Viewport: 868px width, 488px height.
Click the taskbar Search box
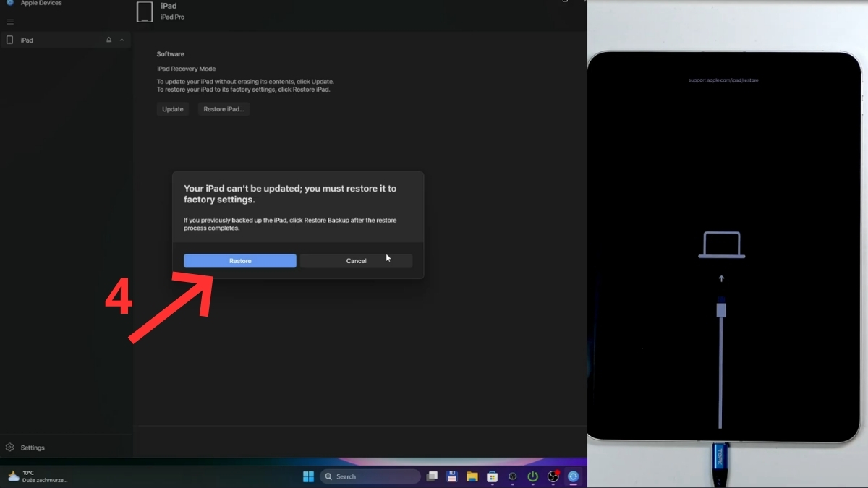pos(370,476)
